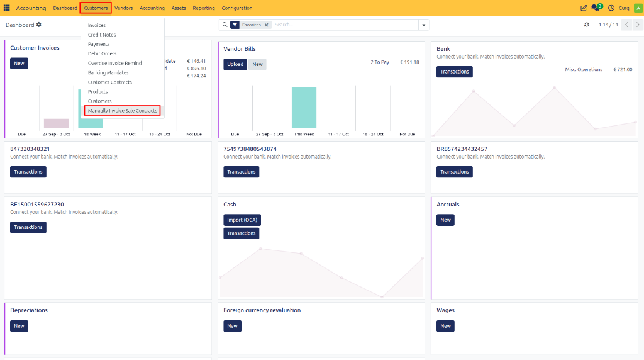Open the Vendor Bills card title
The width and height of the screenshot is (644, 360).
tap(240, 49)
